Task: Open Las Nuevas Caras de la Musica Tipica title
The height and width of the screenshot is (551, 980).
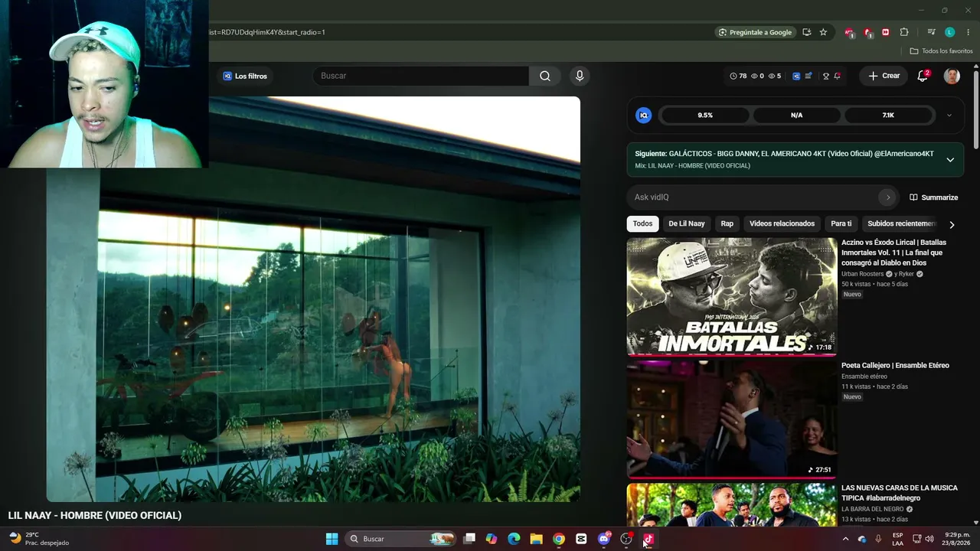Action: (900, 493)
